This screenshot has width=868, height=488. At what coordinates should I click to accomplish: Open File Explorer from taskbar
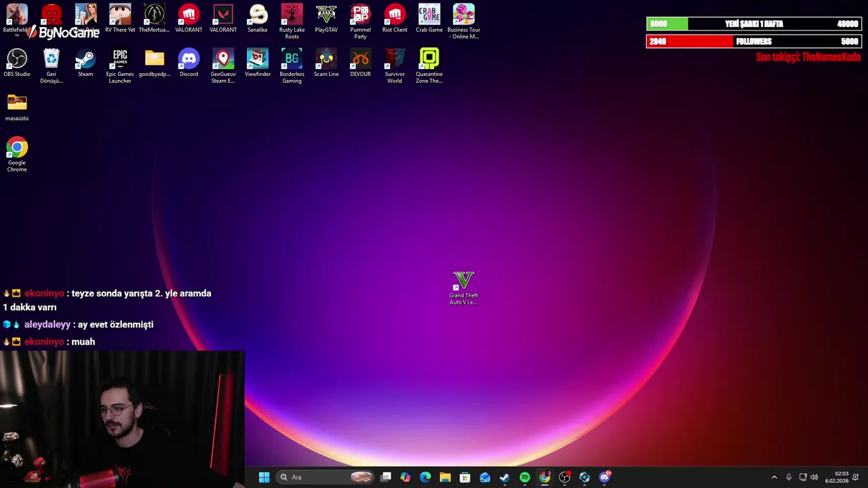click(x=445, y=477)
